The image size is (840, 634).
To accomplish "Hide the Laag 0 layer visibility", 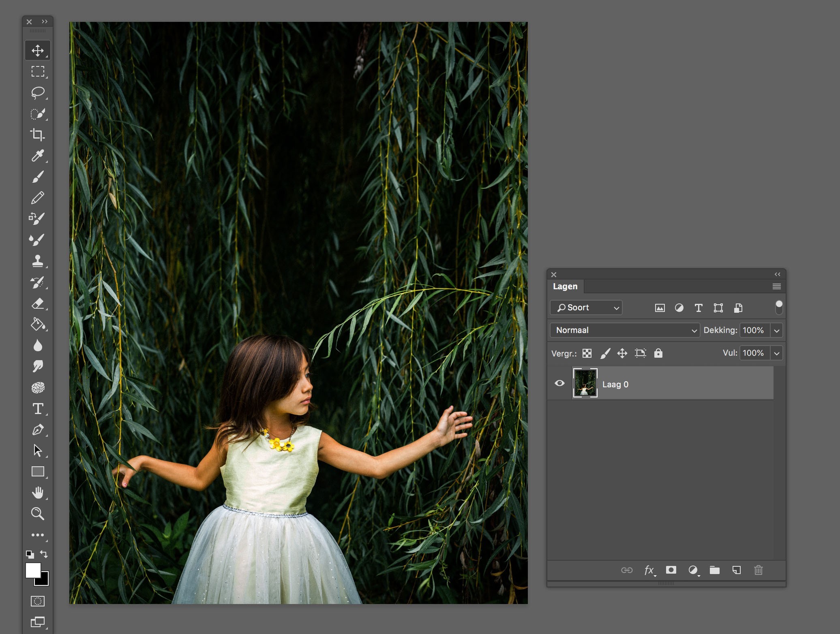I will click(560, 383).
